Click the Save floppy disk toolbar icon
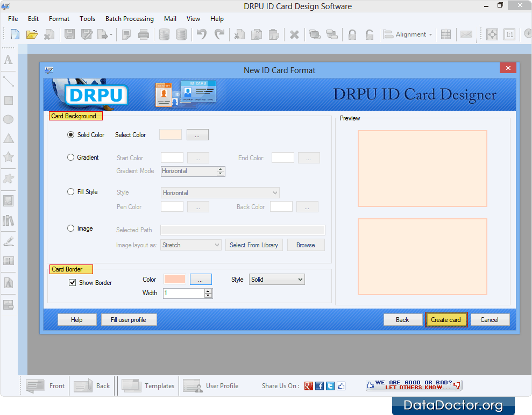 point(69,34)
